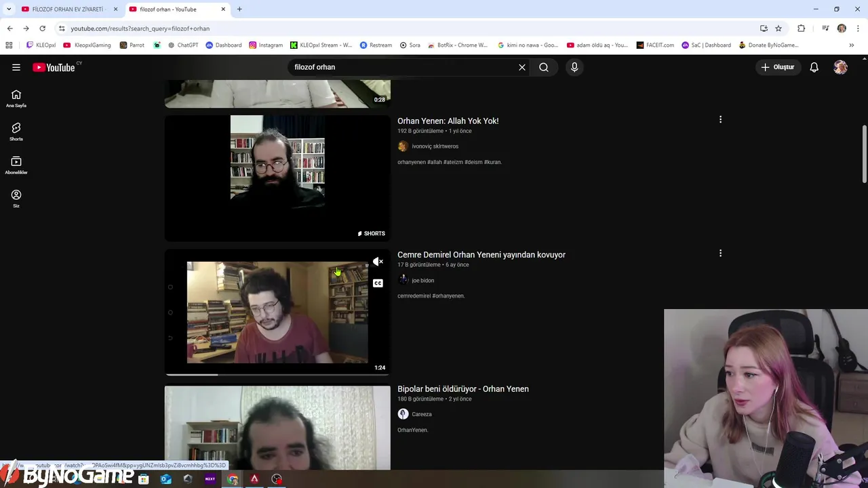Open the KLEOpxl bookmark
This screenshot has width=868, height=488.
click(41, 45)
